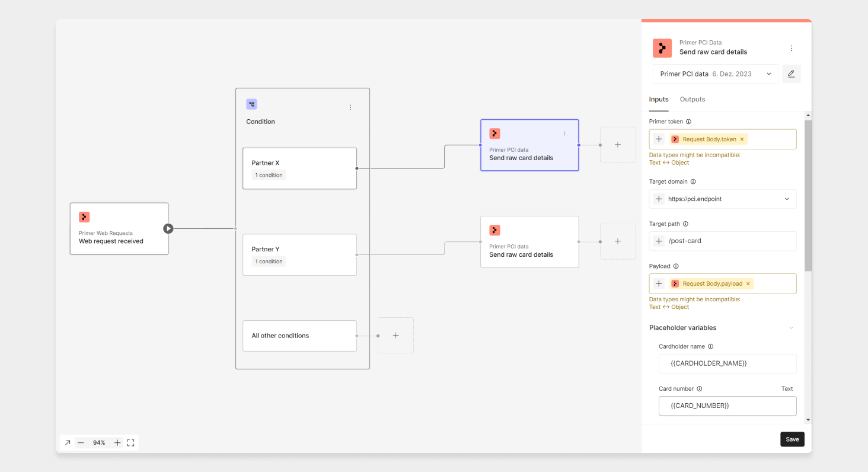868x472 pixels.
Task: Open the side panel three-dot menu
Action: [x=791, y=49]
